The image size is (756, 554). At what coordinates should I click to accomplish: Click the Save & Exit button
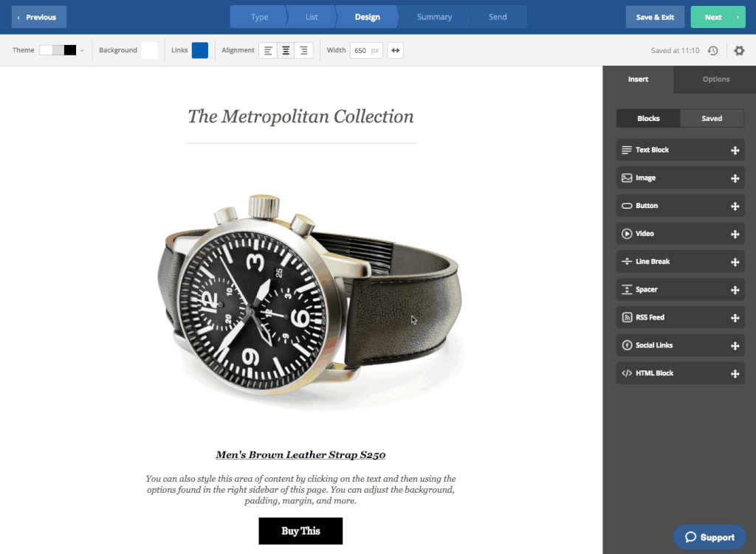[655, 17]
